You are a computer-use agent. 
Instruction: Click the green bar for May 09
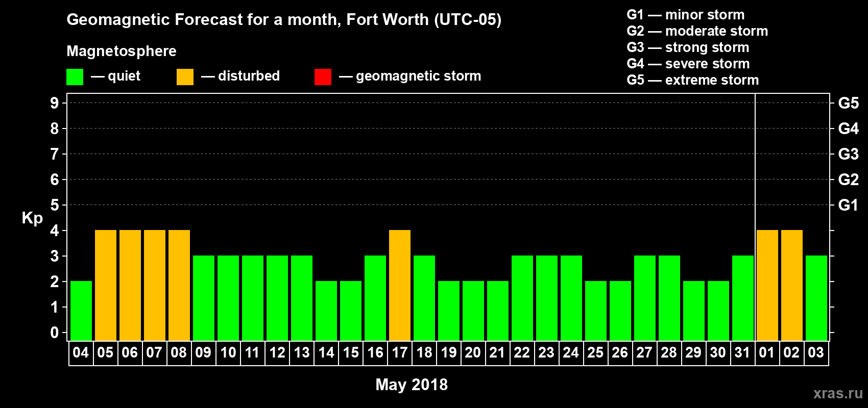click(x=204, y=298)
